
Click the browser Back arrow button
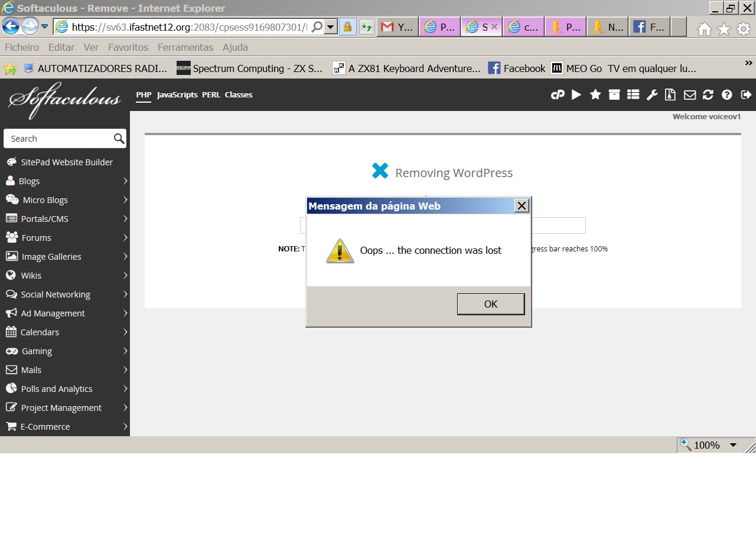11,26
